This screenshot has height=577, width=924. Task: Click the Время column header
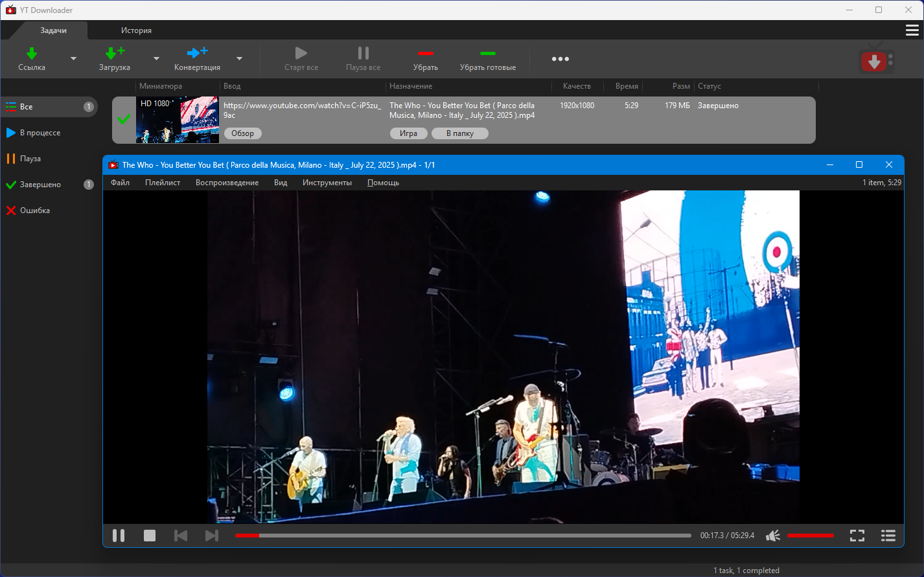tap(627, 86)
